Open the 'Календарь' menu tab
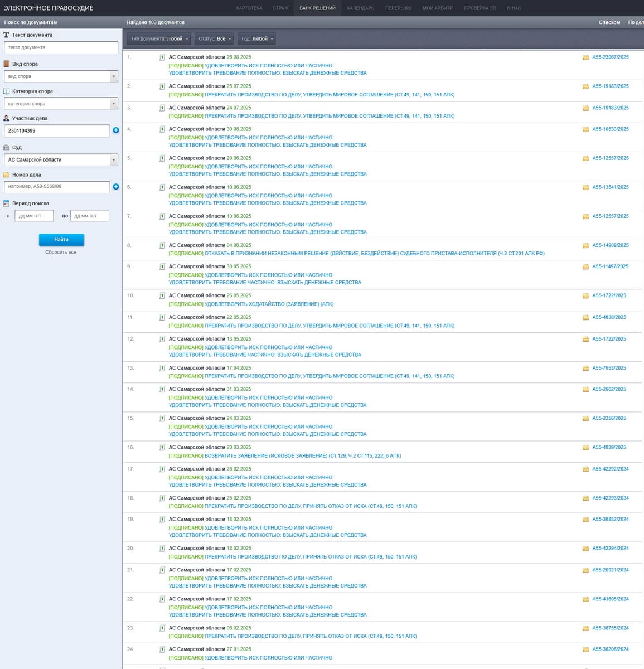The image size is (644, 669). [x=360, y=8]
